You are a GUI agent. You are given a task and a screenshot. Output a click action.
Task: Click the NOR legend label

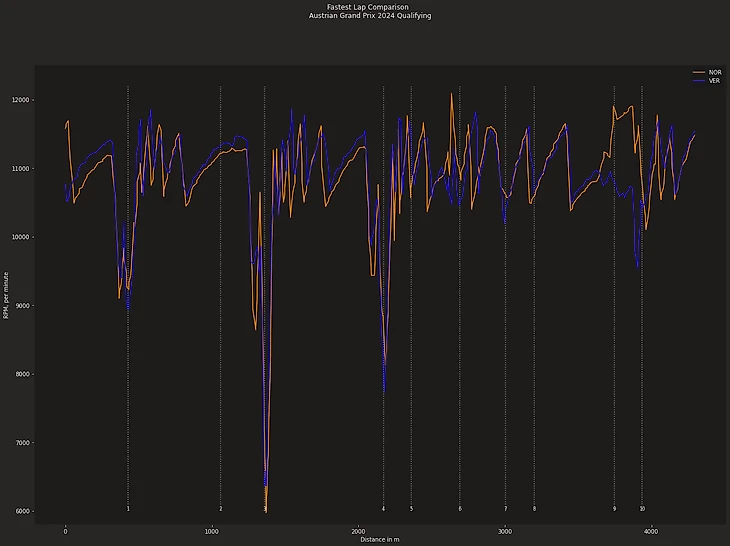pos(714,73)
